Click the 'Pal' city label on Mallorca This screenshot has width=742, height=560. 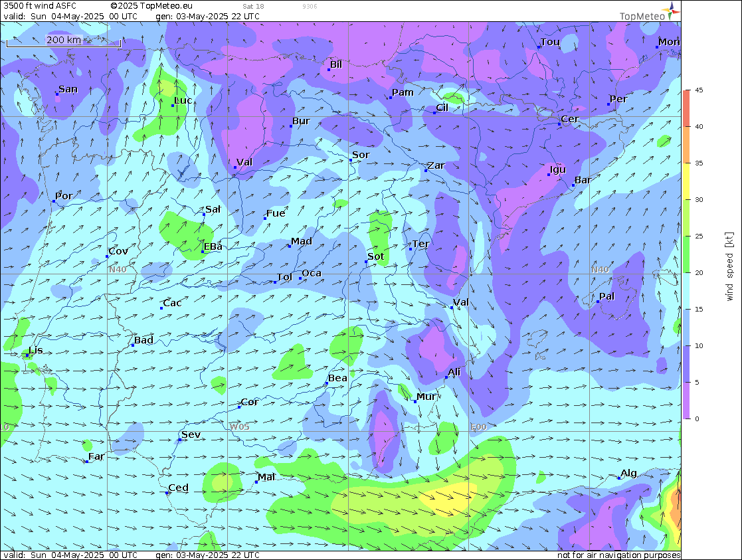pyautogui.click(x=606, y=296)
